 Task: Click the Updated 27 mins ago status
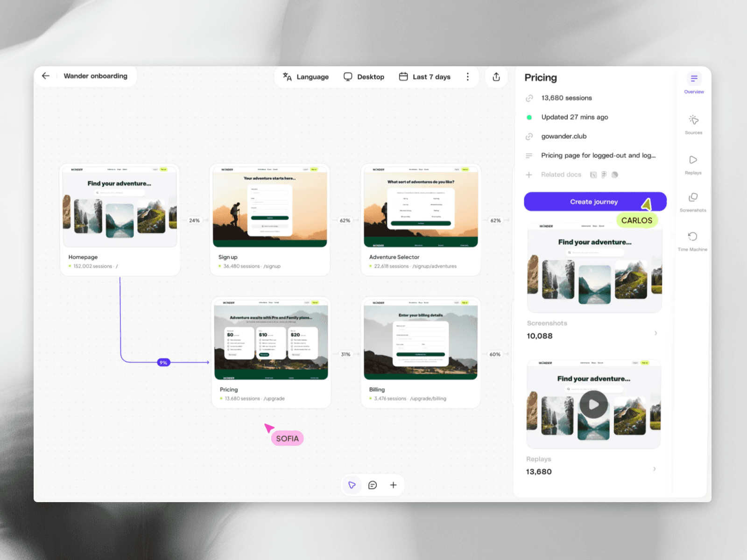(575, 117)
